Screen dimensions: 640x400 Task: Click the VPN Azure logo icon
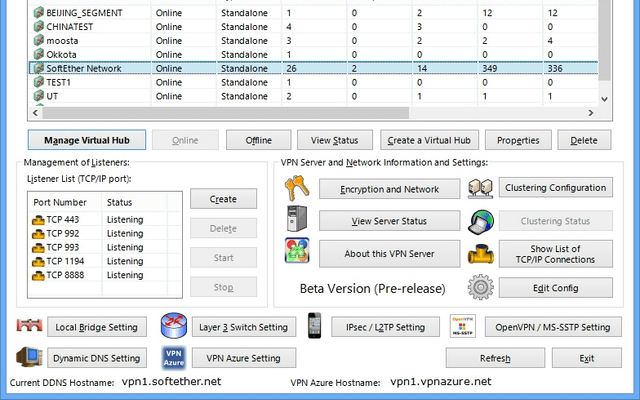[x=174, y=358]
